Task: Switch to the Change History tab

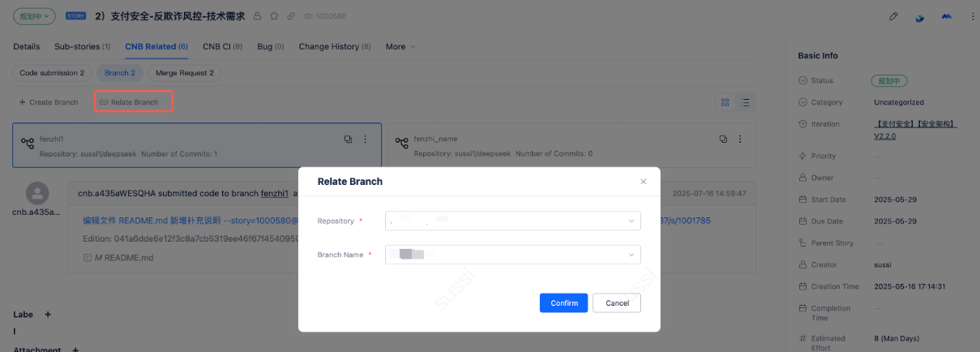Action: click(334, 47)
